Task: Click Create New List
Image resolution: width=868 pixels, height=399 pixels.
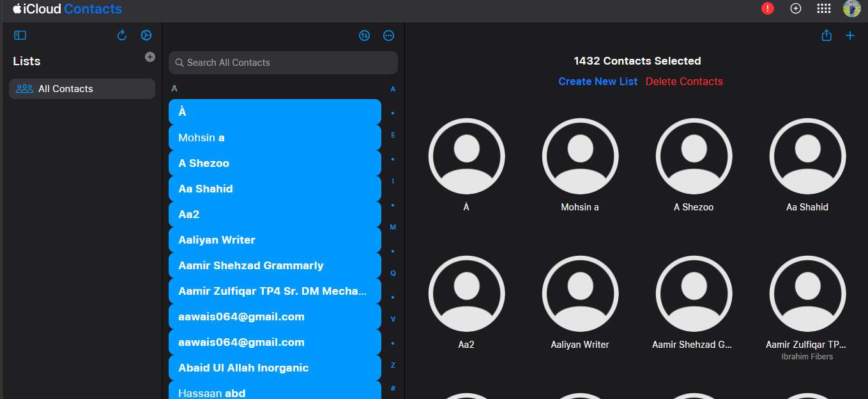Action: click(x=598, y=81)
